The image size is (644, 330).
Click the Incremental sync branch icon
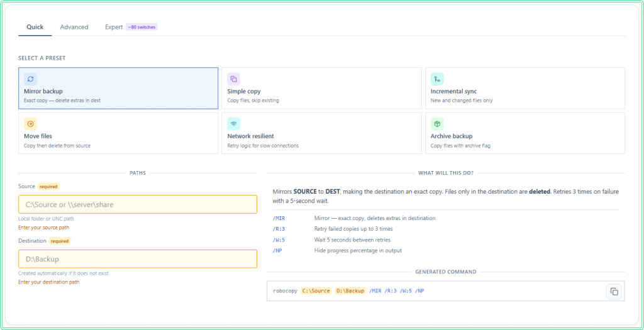[x=437, y=79]
